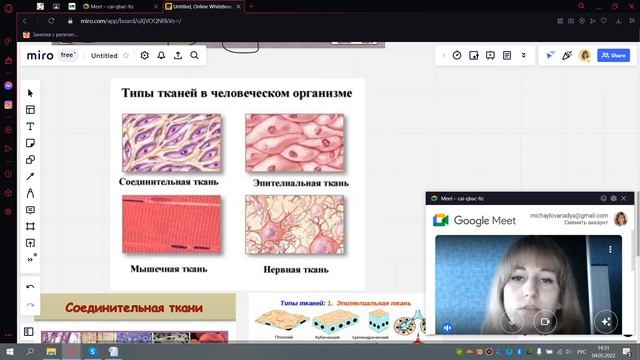This screenshot has height=360, width=640.
Task: Star the Untitled board as favorite
Action: [126, 56]
